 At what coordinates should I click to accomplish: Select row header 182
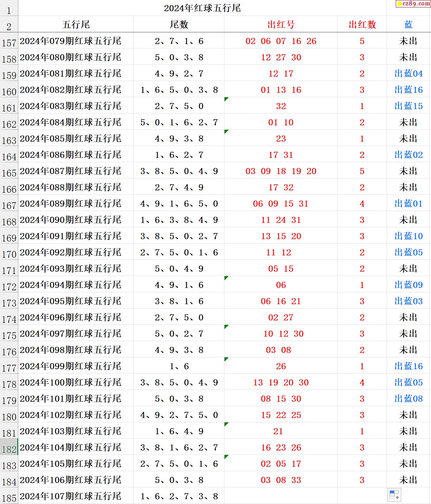coord(9,447)
